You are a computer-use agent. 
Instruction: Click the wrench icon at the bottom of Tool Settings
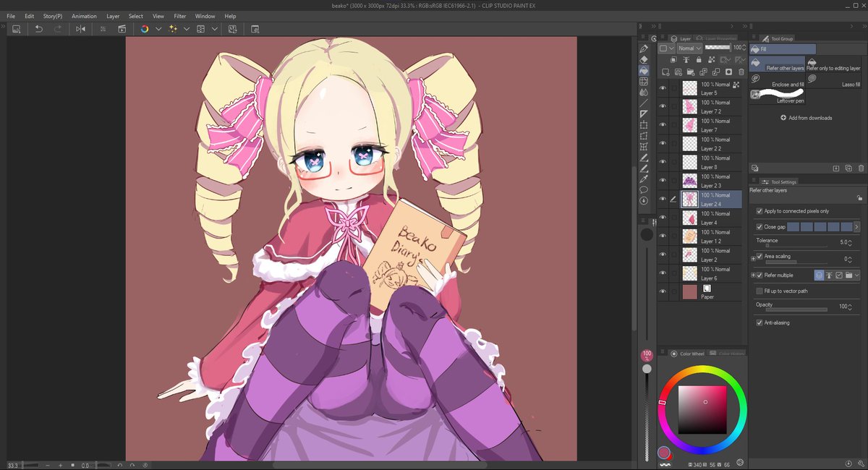tap(861, 463)
